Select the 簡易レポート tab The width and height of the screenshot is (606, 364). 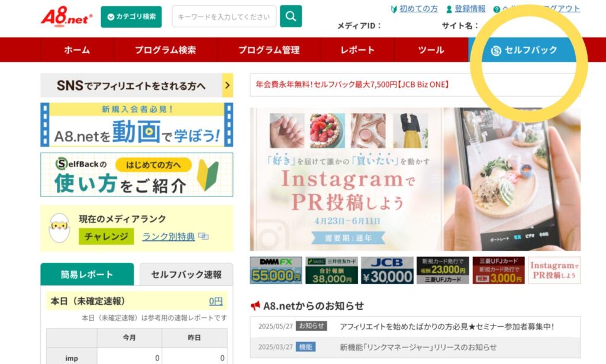click(x=87, y=275)
